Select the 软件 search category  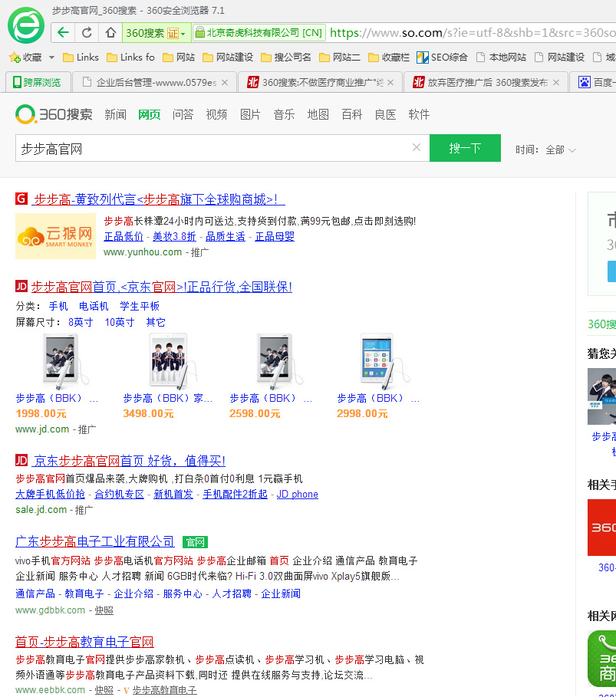point(419,115)
